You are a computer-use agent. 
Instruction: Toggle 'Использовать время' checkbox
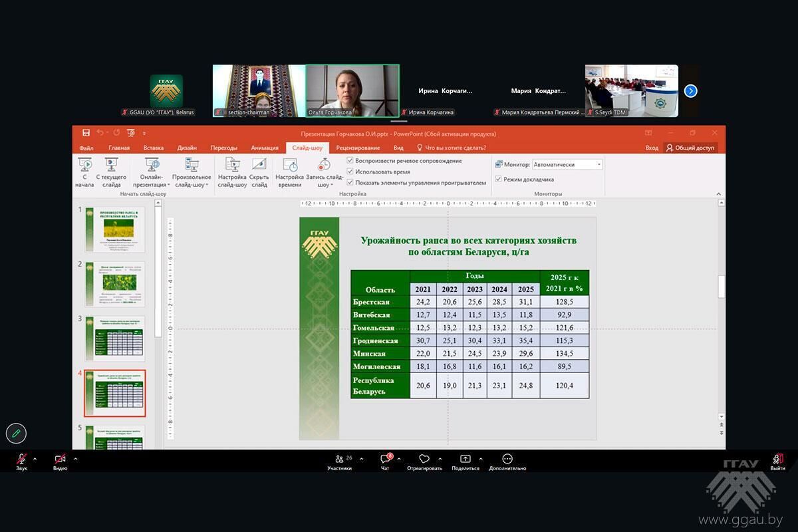(350, 172)
